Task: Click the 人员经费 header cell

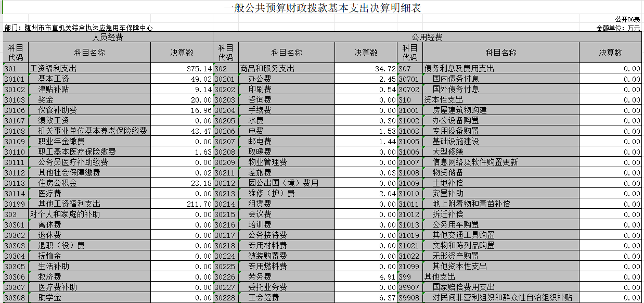Action: click(108, 37)
